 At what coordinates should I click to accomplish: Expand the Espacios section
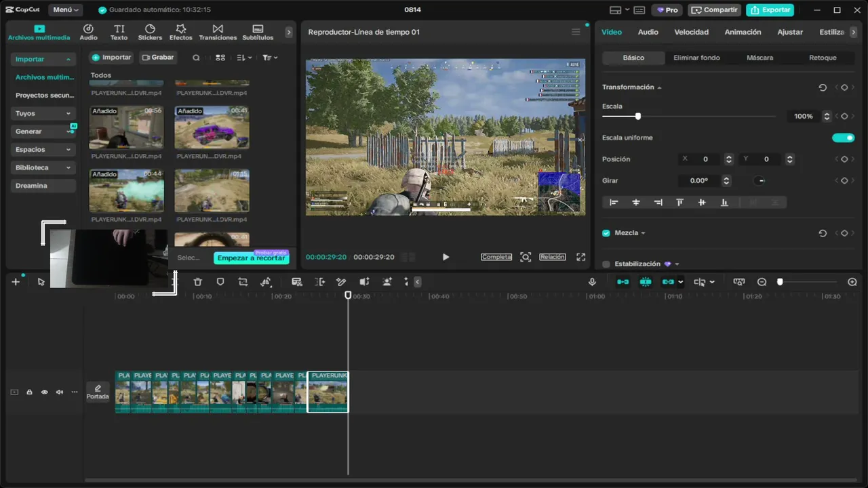pos(68,150)
